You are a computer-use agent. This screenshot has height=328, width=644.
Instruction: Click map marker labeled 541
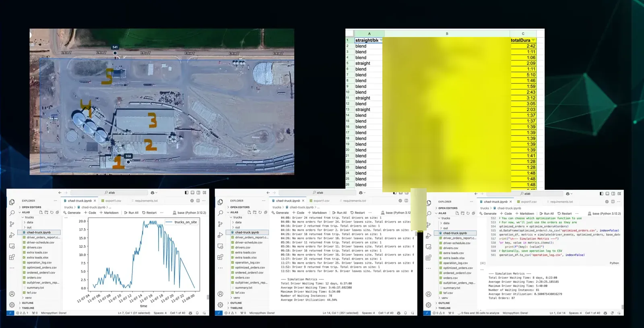tap(115, 53)
